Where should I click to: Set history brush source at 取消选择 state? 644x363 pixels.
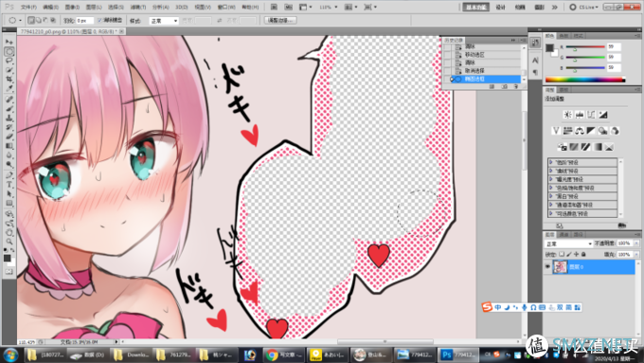(x=448, y=71)
